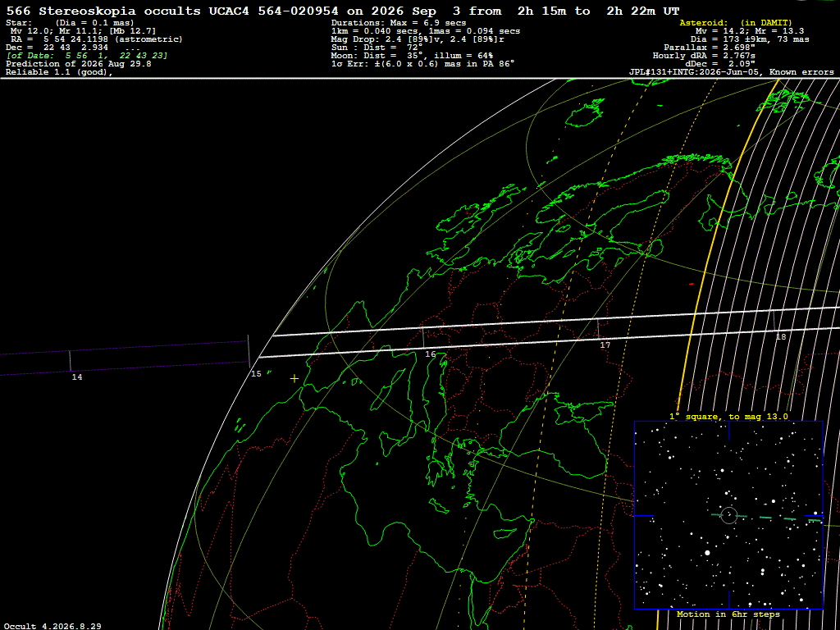
Task: Click the 'Motion in 6hr steps' caption
Action: pyautogui.click(x=728, y=614)
